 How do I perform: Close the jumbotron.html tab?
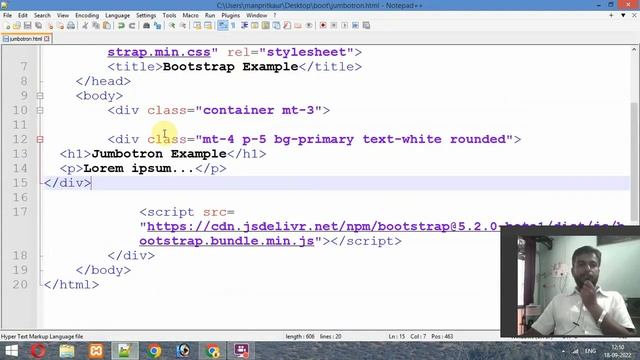(47, 39)
